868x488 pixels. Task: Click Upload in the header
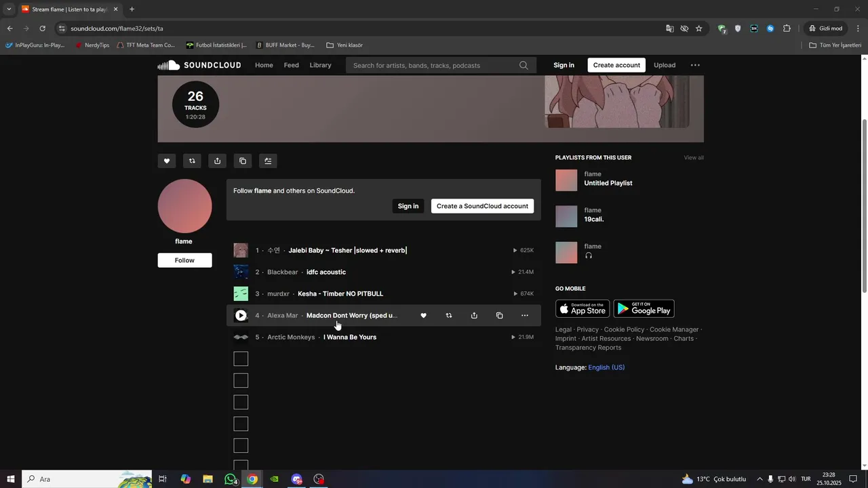(665, 65)
